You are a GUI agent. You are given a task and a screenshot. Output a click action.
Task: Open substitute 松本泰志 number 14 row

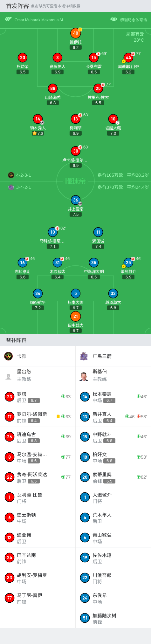[x=113, y=397]
